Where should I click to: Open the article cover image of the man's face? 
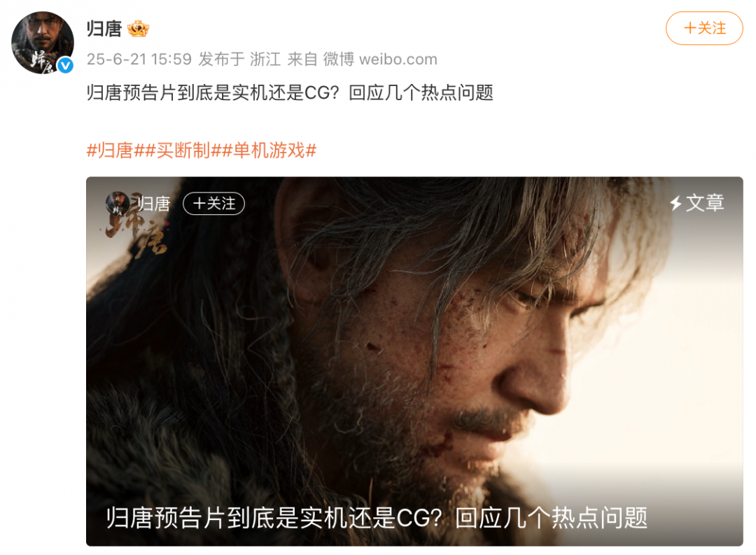point(414,361)
